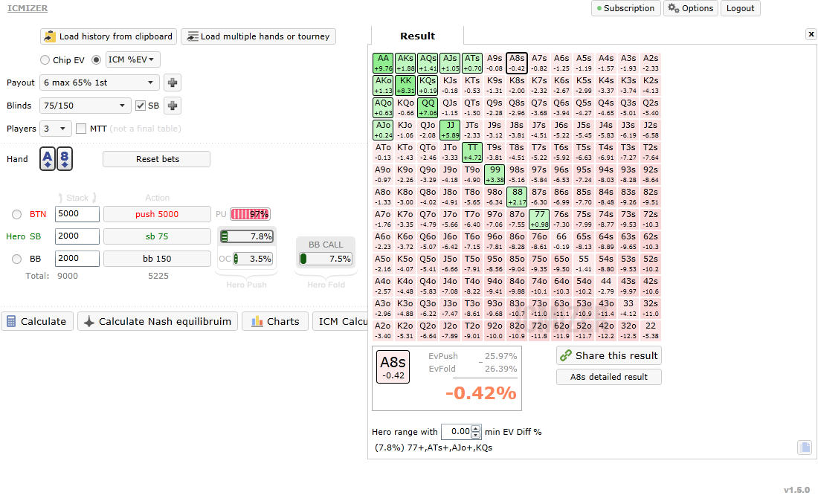Select the Chip EV radio button
Viewport: 818px width, 504px height.
(45, 60)
